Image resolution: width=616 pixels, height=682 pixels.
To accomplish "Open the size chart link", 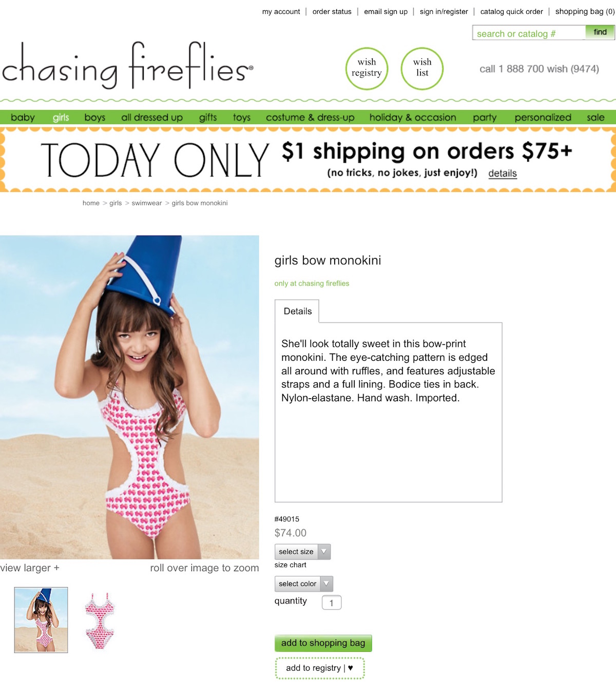I will point(290,565).
